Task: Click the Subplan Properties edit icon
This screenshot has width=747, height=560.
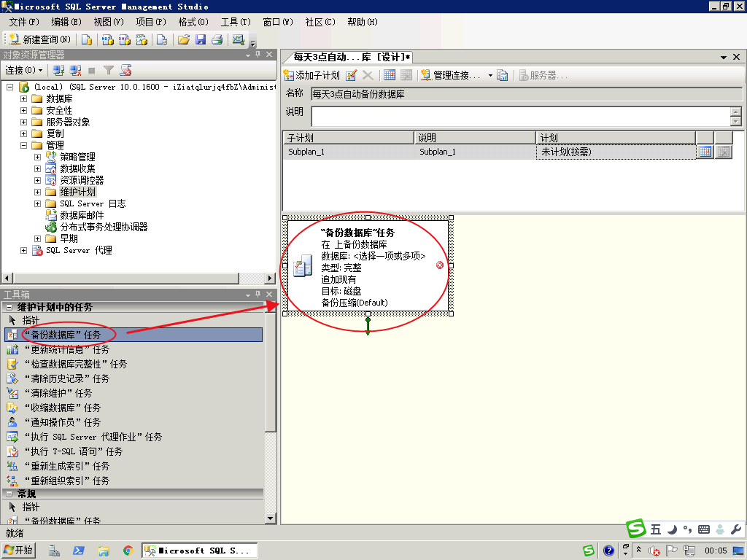Action: tap(351, 75)
